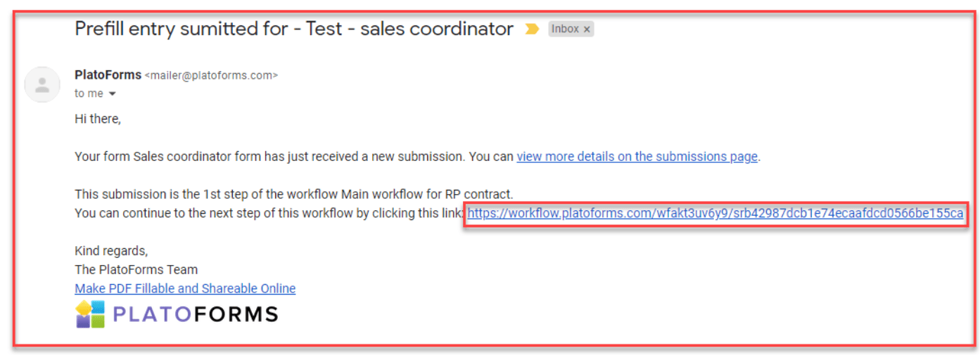
Task: Click the yellow importance marker icon
Action: click(x=532, y=29)
